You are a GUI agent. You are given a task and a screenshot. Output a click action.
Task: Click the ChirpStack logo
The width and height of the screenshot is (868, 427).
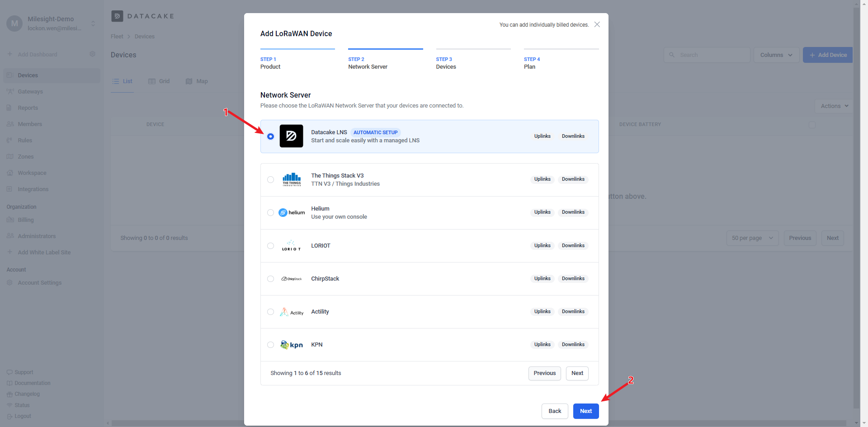(x=292, y=279)
